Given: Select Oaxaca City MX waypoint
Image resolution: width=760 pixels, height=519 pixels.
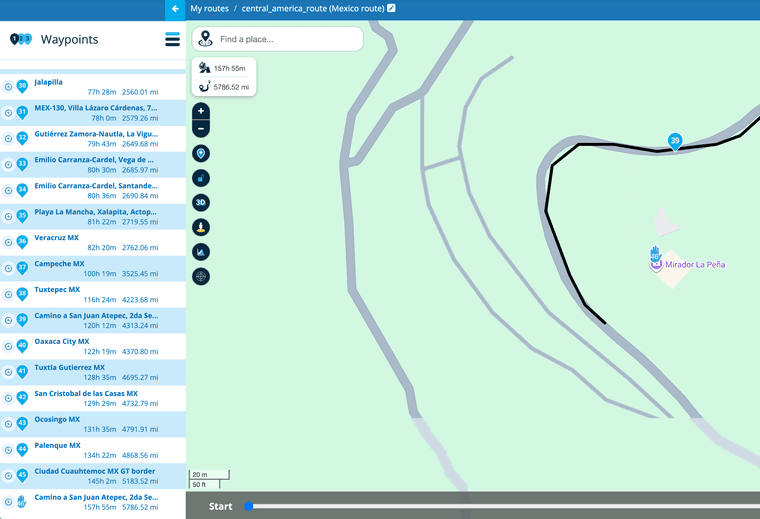Looking at the screenshot, I should click(x=61, y=342).
